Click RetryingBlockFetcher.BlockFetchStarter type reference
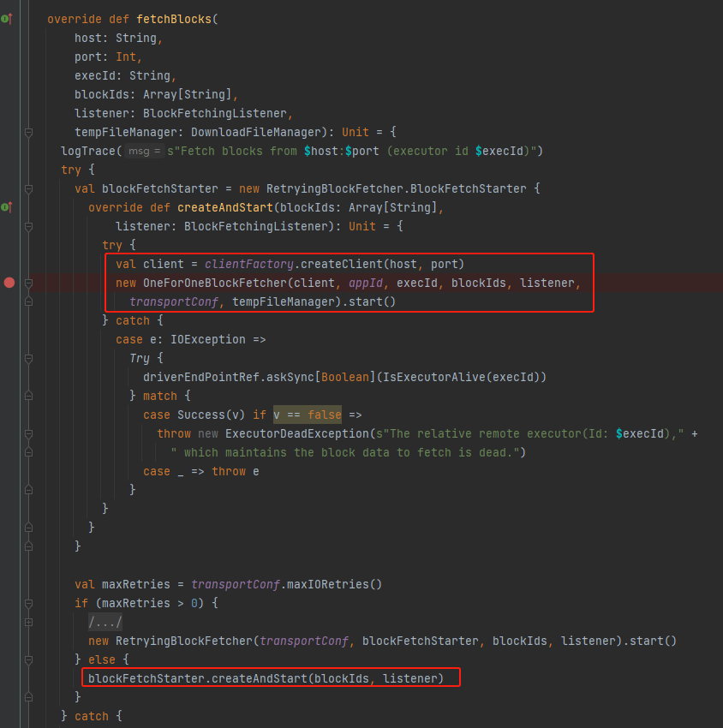The height and width of the screenshot is (728, 723). point(396,189)
